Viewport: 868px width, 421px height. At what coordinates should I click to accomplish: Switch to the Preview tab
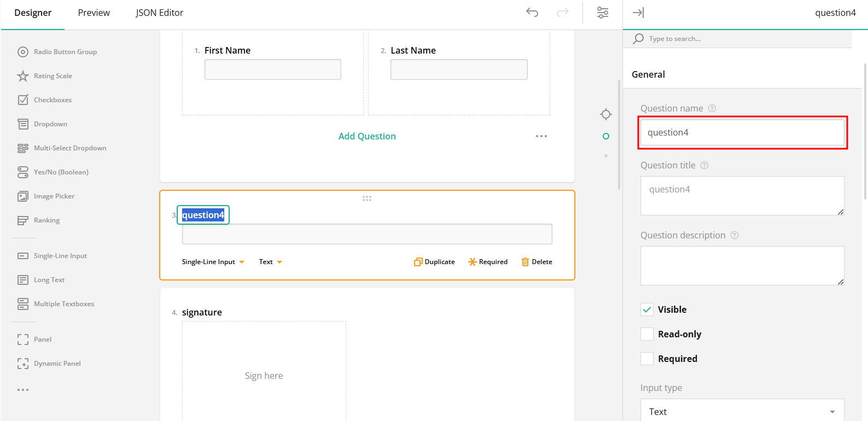[x=94, y=13]
